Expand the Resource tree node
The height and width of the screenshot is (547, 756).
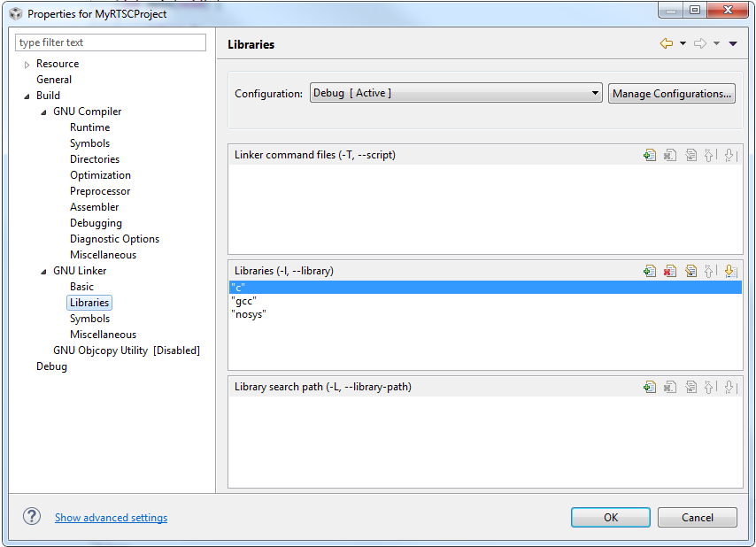pyautogui.click(x=26, y=63)
